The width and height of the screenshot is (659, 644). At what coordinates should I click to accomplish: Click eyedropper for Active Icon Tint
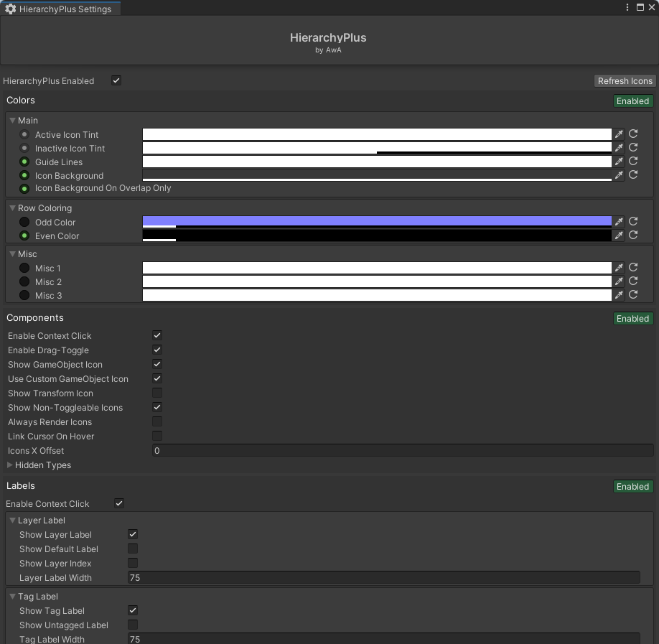click(618, 134)
